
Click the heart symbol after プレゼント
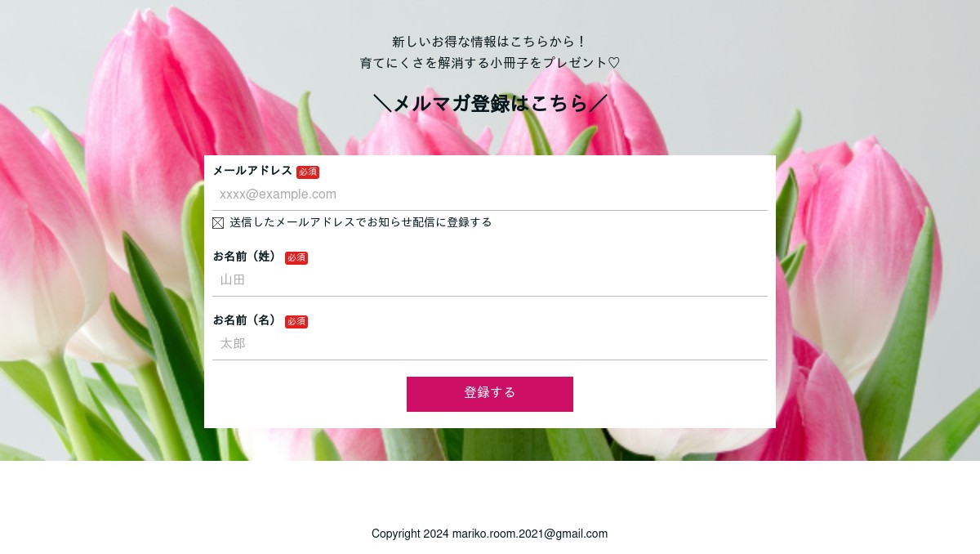coord(614,63)
